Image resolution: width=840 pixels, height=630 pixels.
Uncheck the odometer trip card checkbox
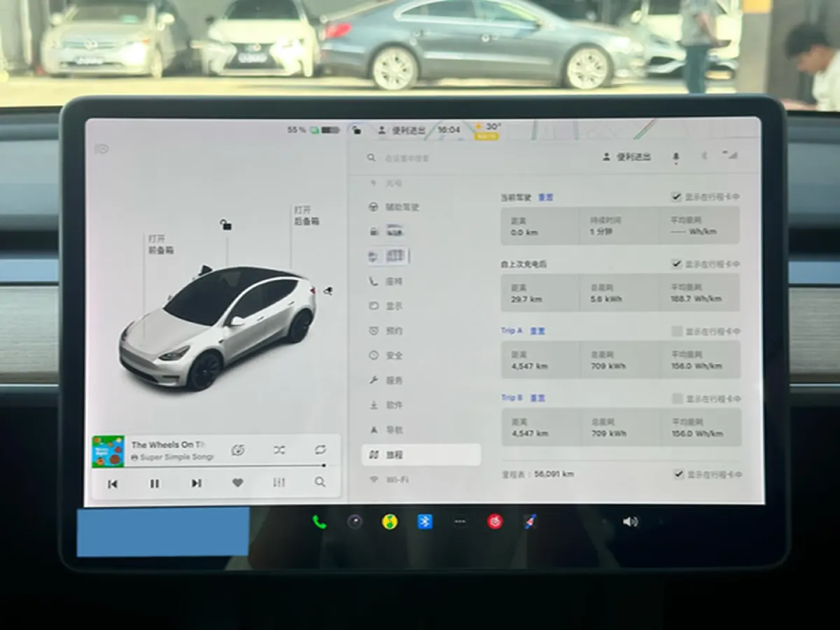coord(678,474)
